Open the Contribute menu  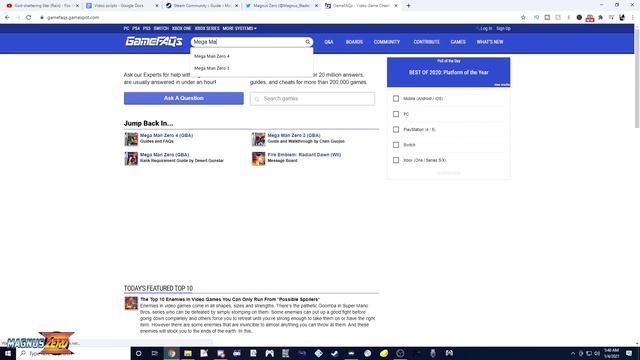coord(427,42)
